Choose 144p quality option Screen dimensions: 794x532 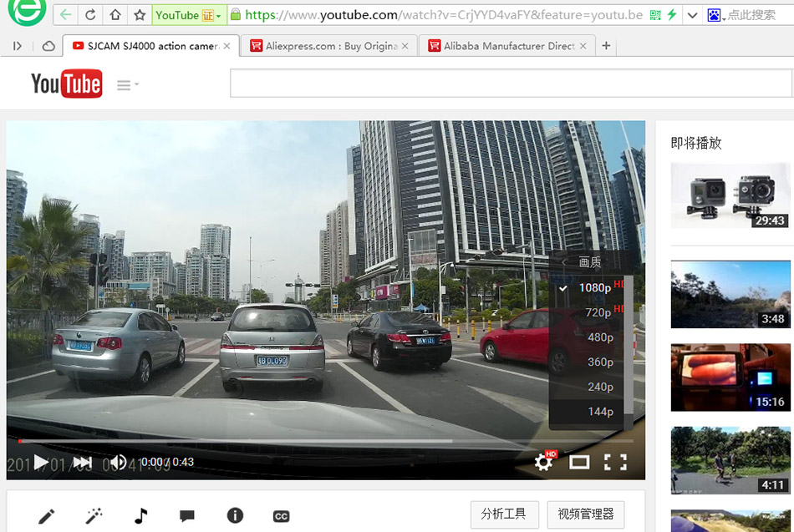(599, 411)
